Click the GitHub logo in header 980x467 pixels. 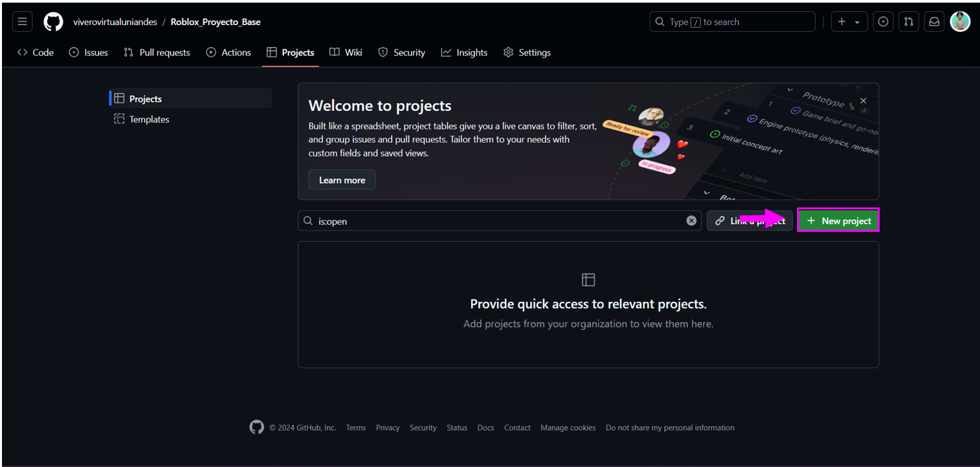(53, 22)
